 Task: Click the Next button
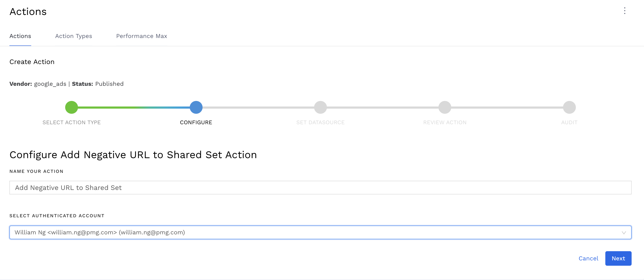coord(619,258)
